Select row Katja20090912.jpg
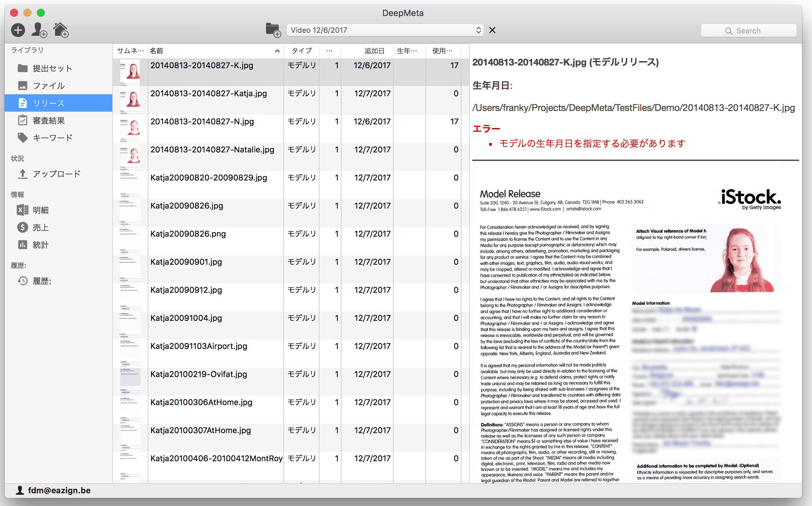812x506 pixels. (x=290, y=297)
